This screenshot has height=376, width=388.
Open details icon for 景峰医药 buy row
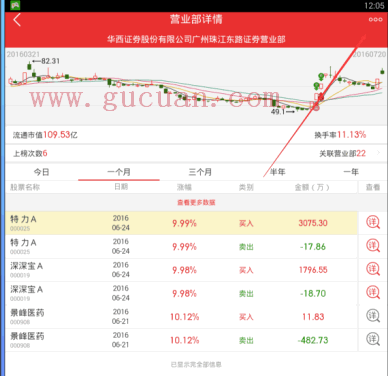373,316
